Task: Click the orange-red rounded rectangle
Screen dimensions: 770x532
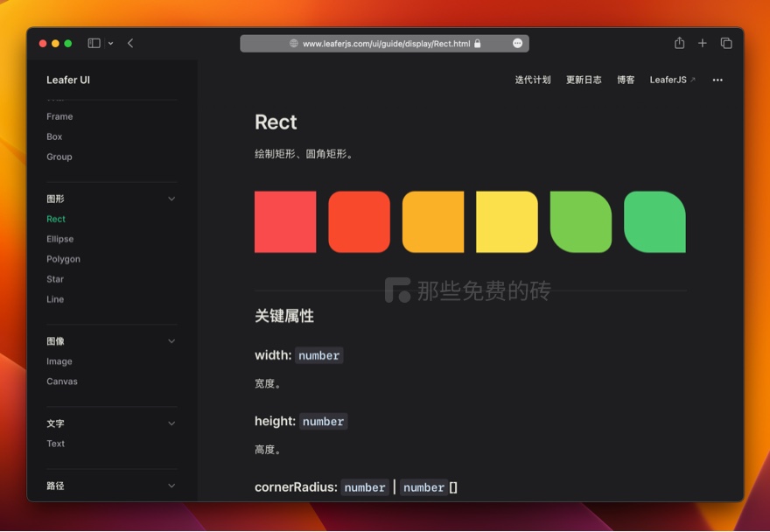Action: click(x=359, y=222)
